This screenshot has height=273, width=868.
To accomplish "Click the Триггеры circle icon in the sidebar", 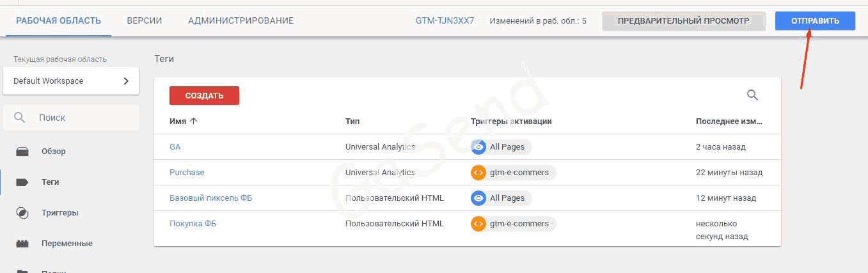I will click(x=22, y=213).
